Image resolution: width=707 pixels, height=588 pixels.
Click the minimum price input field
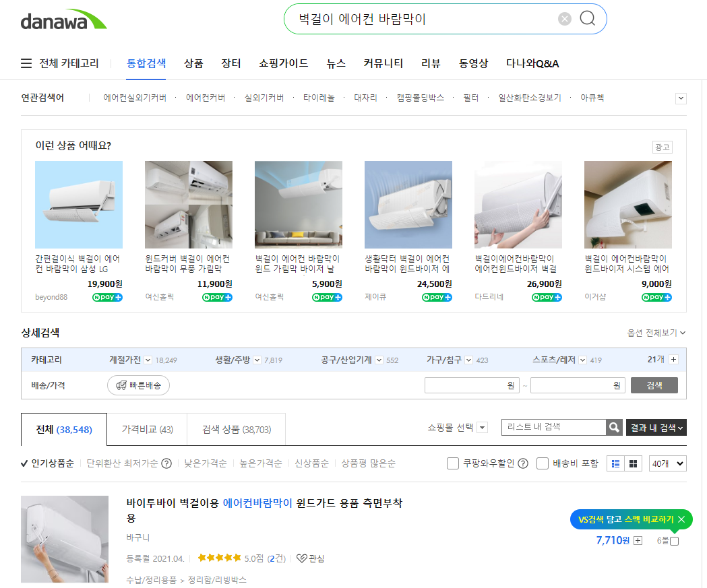pyautogui.click(x=472, y=385)
